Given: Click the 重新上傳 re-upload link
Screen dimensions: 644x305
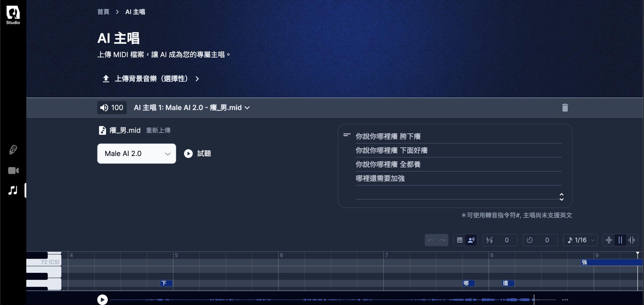Looking at the screenshot, I should click(158, 130).
